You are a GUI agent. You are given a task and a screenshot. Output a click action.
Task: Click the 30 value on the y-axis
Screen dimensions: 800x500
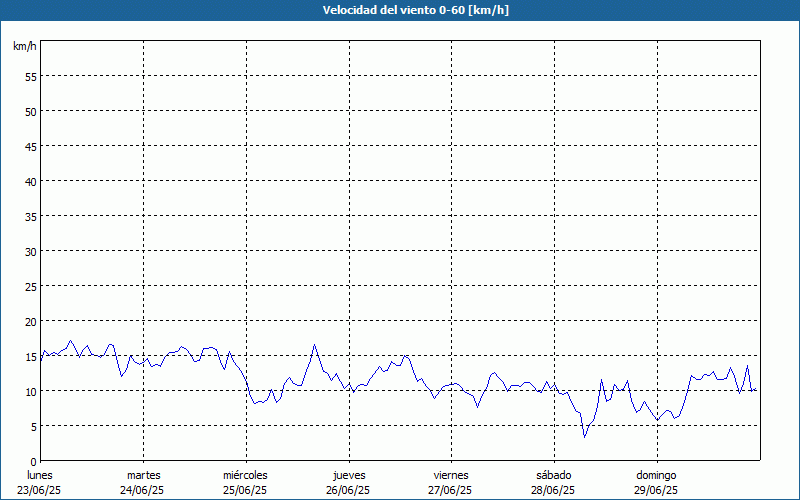[x=31, y=252]
